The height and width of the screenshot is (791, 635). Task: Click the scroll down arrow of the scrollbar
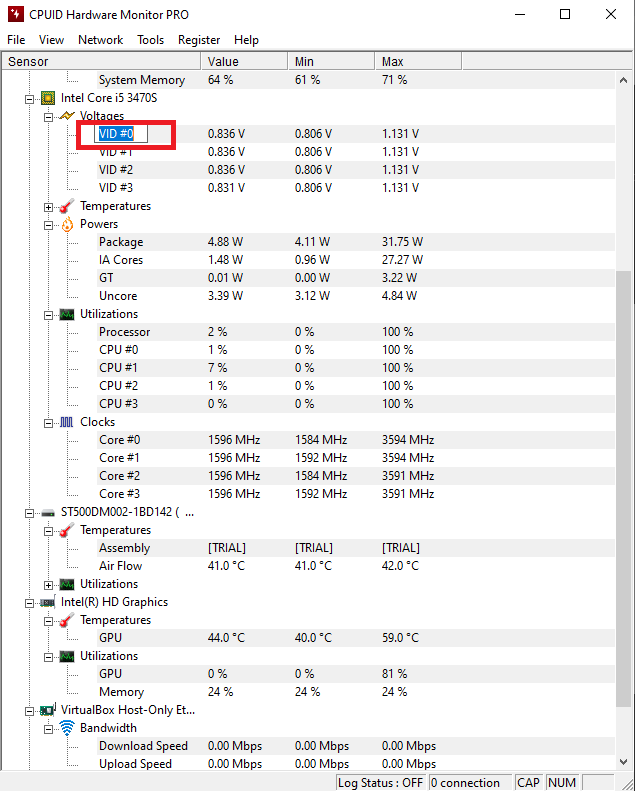(x=623, y=762)
